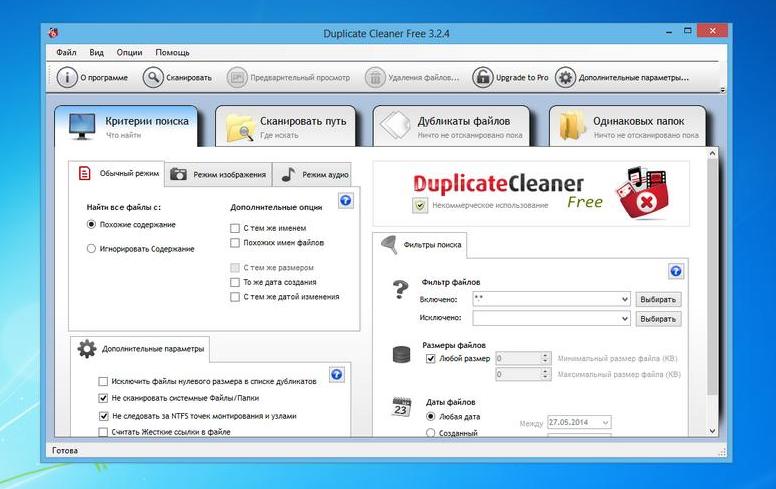Click the question mark Фильтр файлов icon
The height and width of the screenshot is (489, 776).
point(400,290)
